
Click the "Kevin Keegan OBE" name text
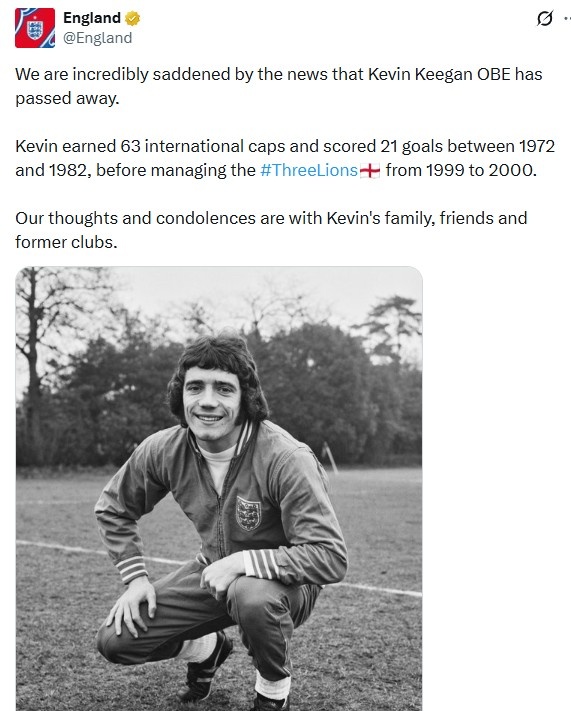pos(439,74)
